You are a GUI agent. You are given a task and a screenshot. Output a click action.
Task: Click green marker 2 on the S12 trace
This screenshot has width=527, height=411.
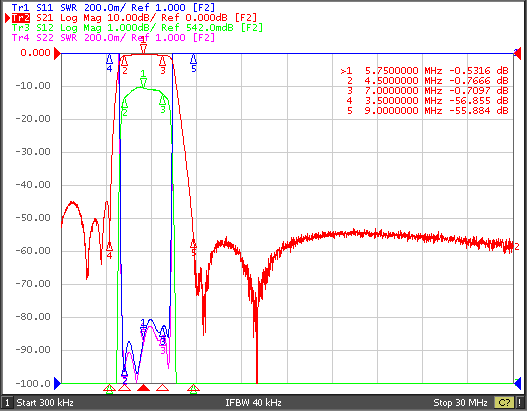tap(125, 103)
